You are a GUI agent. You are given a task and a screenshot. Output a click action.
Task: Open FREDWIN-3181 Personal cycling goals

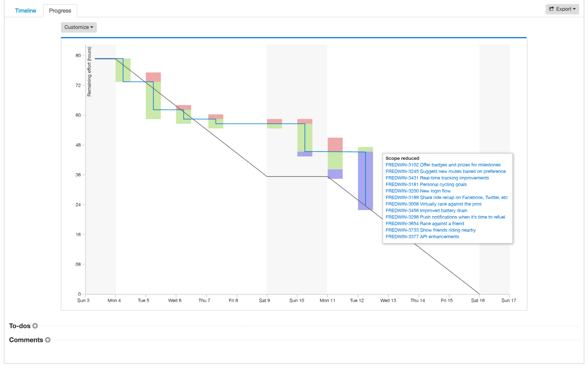pos(426,184)
